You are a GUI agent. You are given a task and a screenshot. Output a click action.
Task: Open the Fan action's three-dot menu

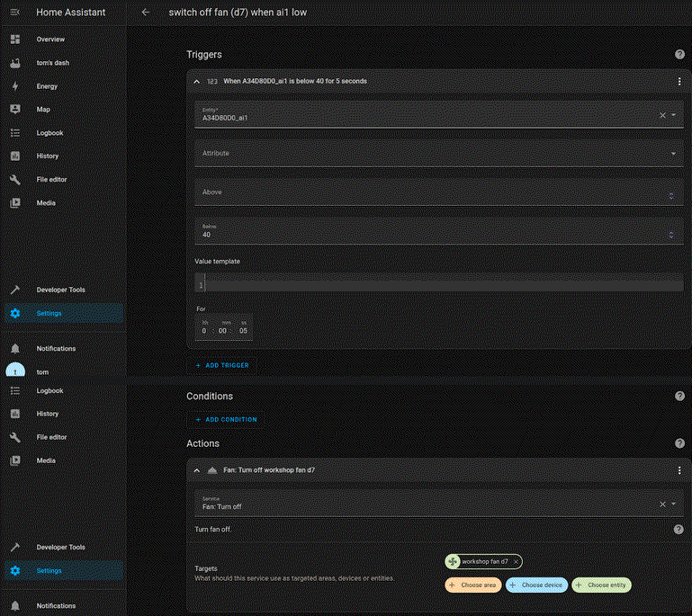(679, 470)
